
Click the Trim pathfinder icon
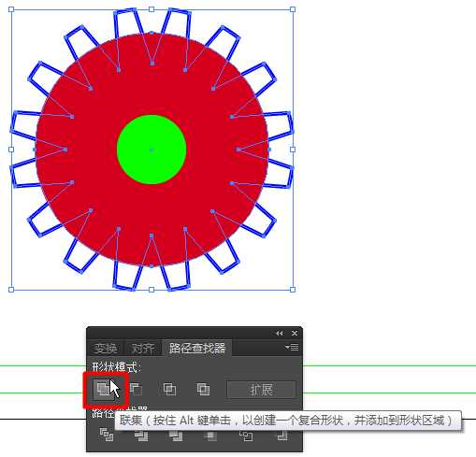point(141,436)
